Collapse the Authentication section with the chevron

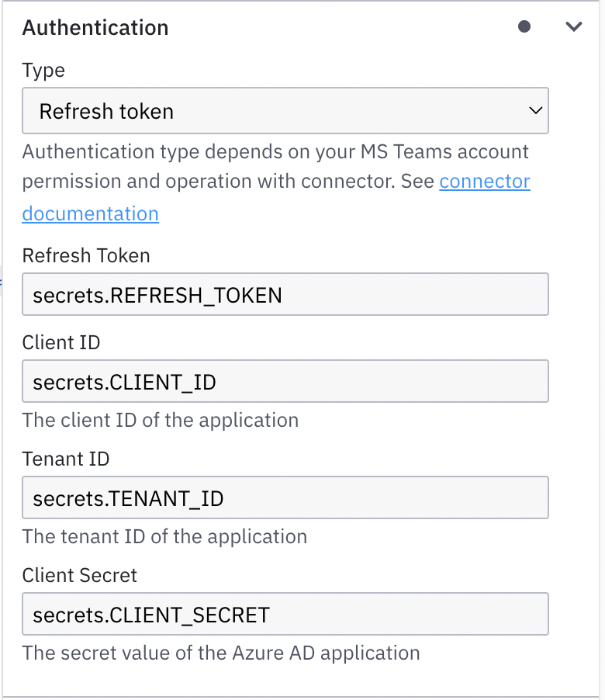(574, 26)
